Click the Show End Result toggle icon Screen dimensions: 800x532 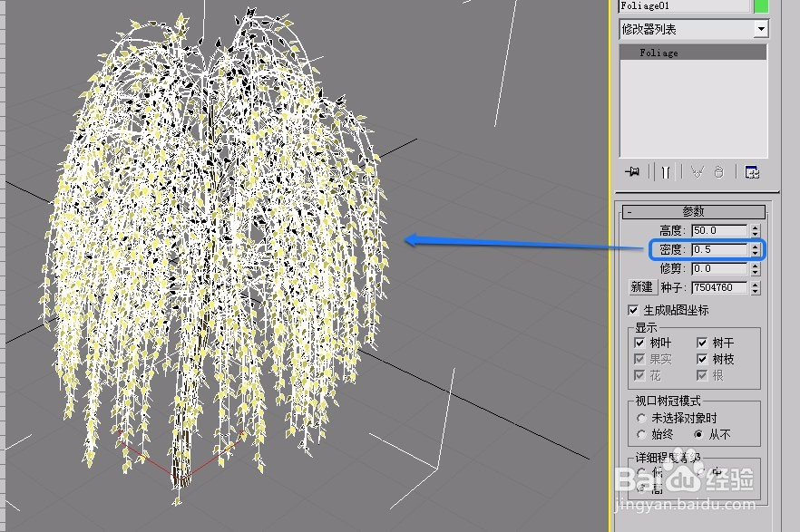pos(666,171)
